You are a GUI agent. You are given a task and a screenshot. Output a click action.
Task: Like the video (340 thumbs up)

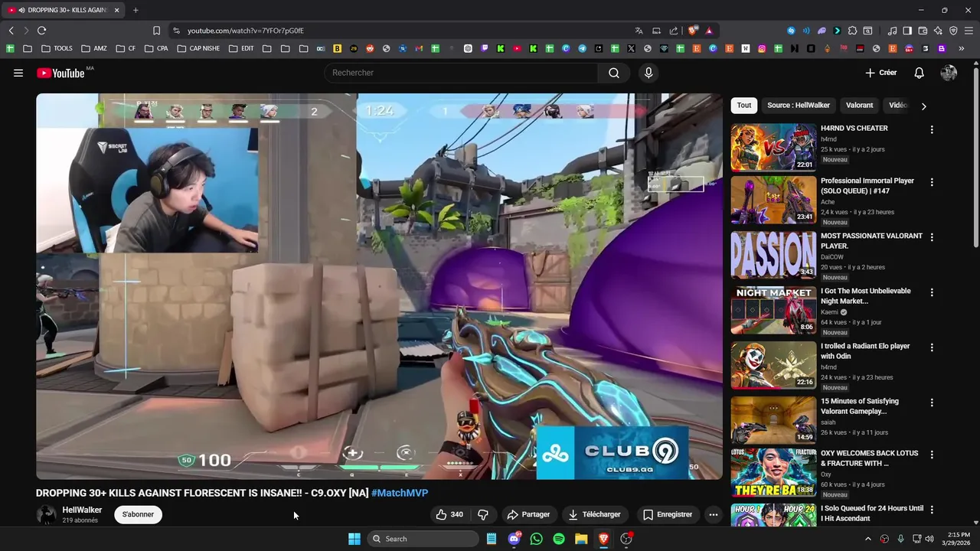(x=449, y=514)
